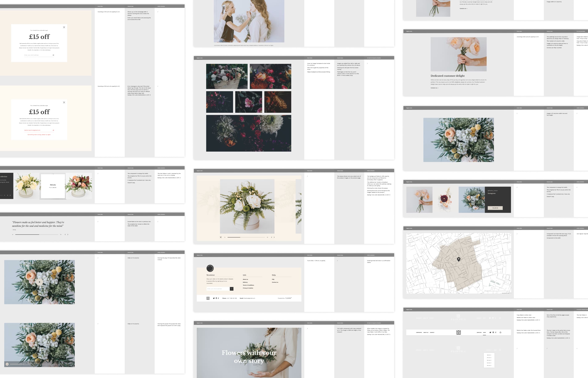The width and height of the screenshot is (588, 378).
Task: Click the product popup progress bar
Action: (246, 237)
